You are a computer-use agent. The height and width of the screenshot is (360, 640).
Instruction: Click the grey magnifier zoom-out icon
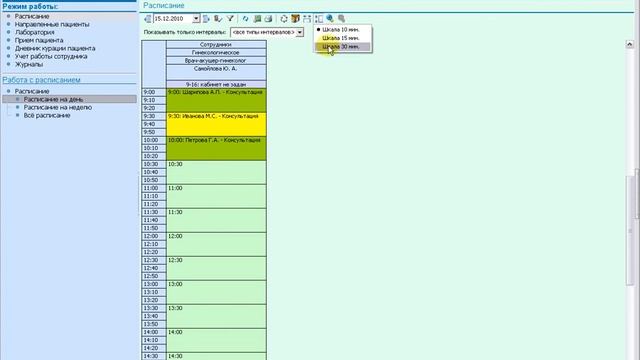(x=342, y=19)
